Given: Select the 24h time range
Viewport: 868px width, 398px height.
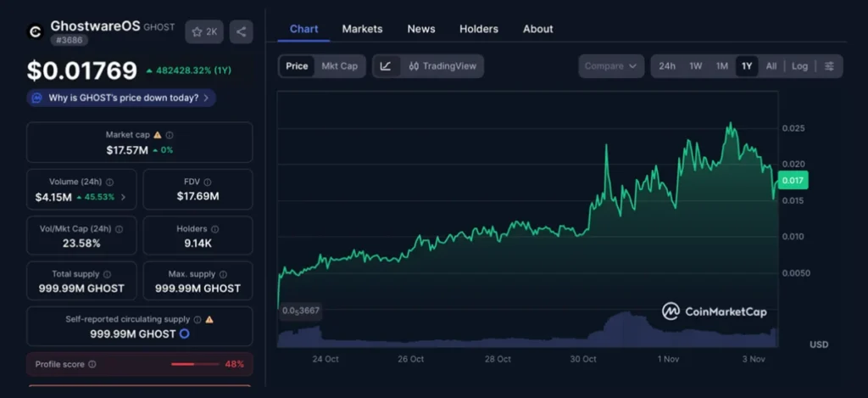Looking at the screenshot, I should point(667,66).
